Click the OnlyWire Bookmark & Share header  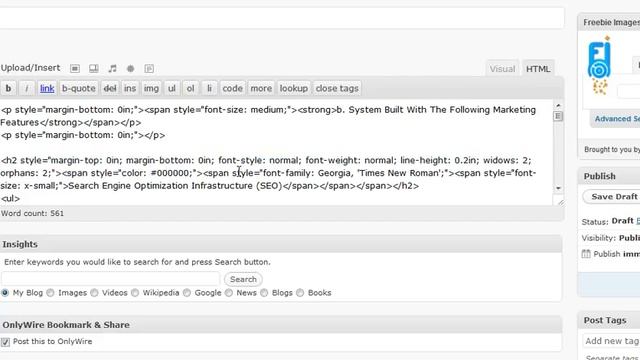tap(281, 325)
